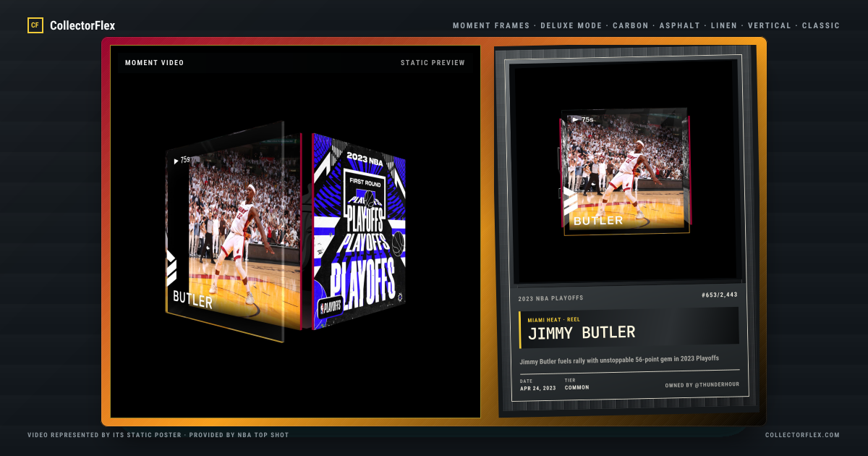
Task: Click the date APR 24, 2023
Action: [537, 389]
